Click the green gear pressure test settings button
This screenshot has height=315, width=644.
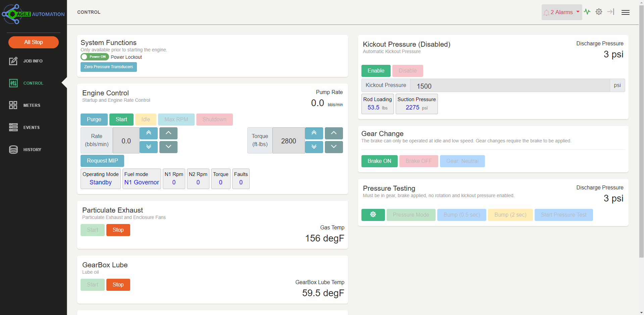(x=373, y=215)
